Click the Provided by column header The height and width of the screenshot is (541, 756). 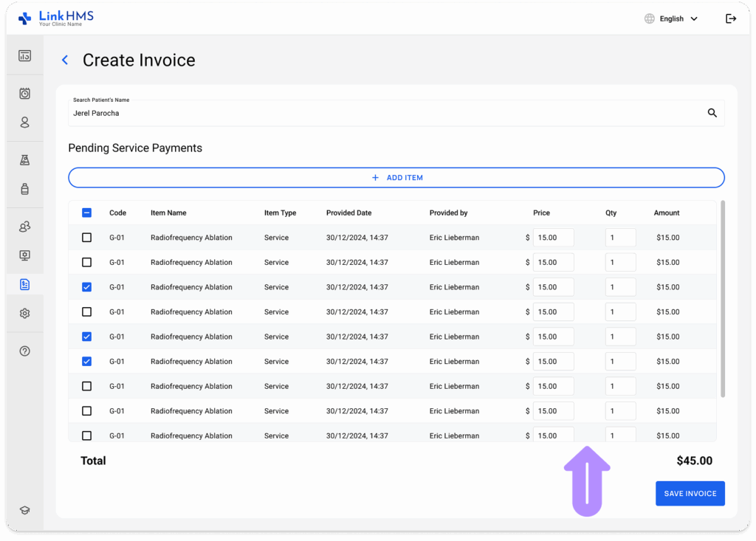coord(448,213)
